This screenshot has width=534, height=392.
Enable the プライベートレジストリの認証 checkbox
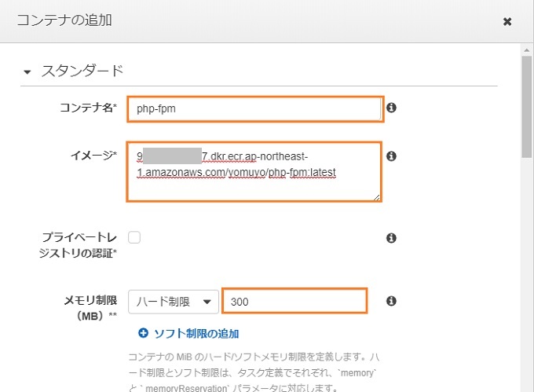point(134,237)
